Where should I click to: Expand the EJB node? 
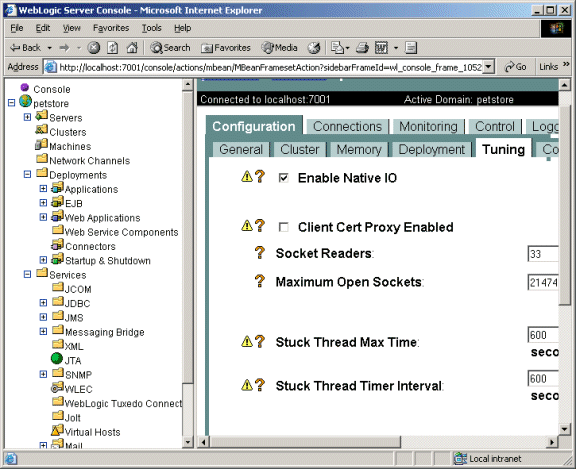coord(43,203)
